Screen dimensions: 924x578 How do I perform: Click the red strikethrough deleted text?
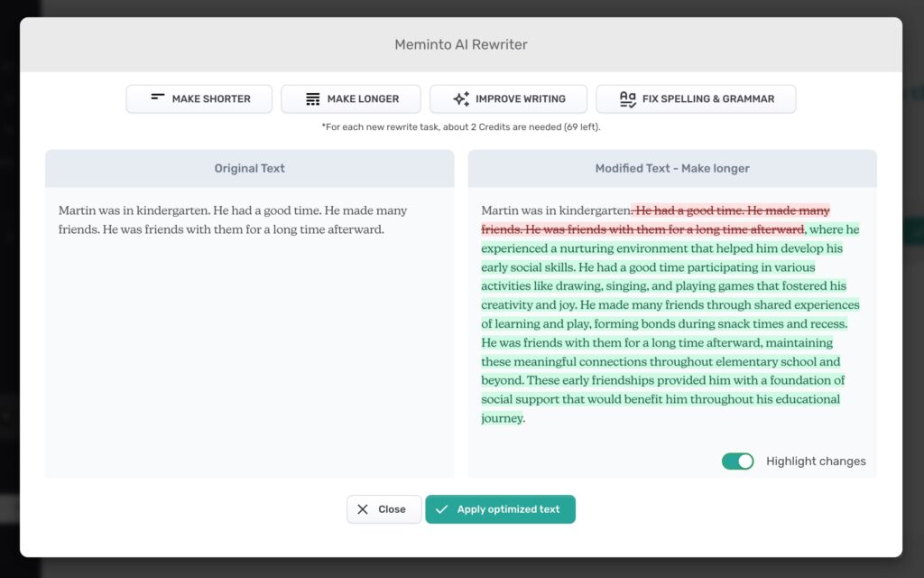pyautogui.click(x=655, y=219)
